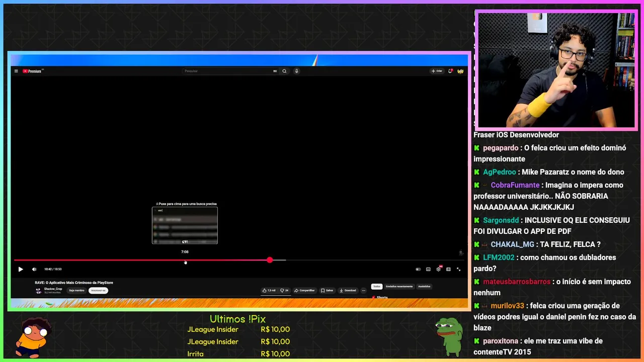Click the Seja membro button

pos(76,290)
